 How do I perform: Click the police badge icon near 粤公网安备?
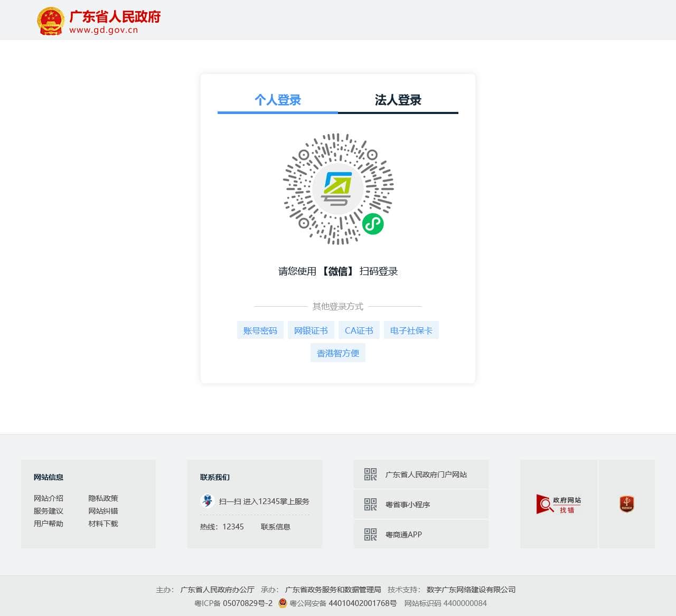click(x=283, y=603)
